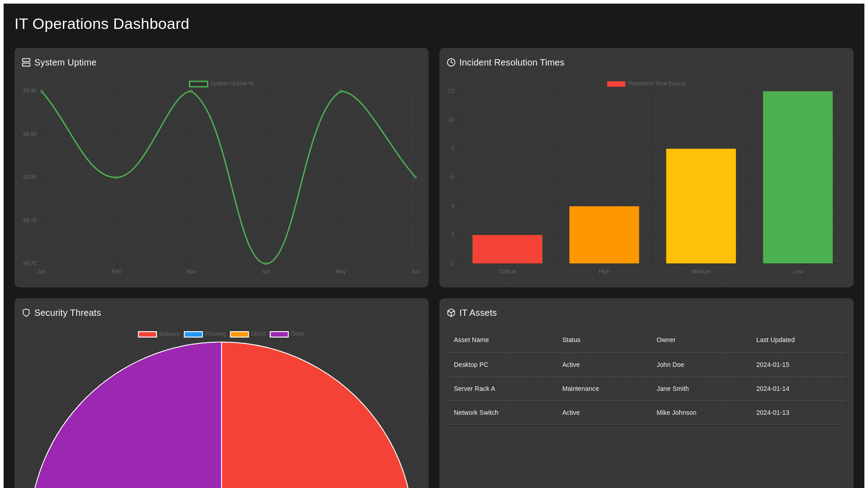Toggle the Resolution Time (hours) legend item
This screenshot has height=488, width=868.
pos(646,84)
